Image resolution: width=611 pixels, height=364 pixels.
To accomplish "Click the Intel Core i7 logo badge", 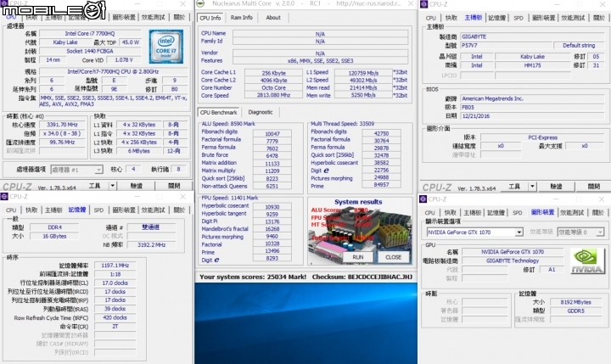I will 166,47.
